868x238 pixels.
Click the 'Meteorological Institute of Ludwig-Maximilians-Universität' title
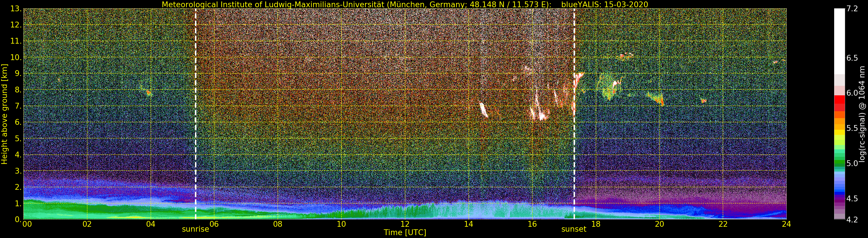tap(273, 4)
